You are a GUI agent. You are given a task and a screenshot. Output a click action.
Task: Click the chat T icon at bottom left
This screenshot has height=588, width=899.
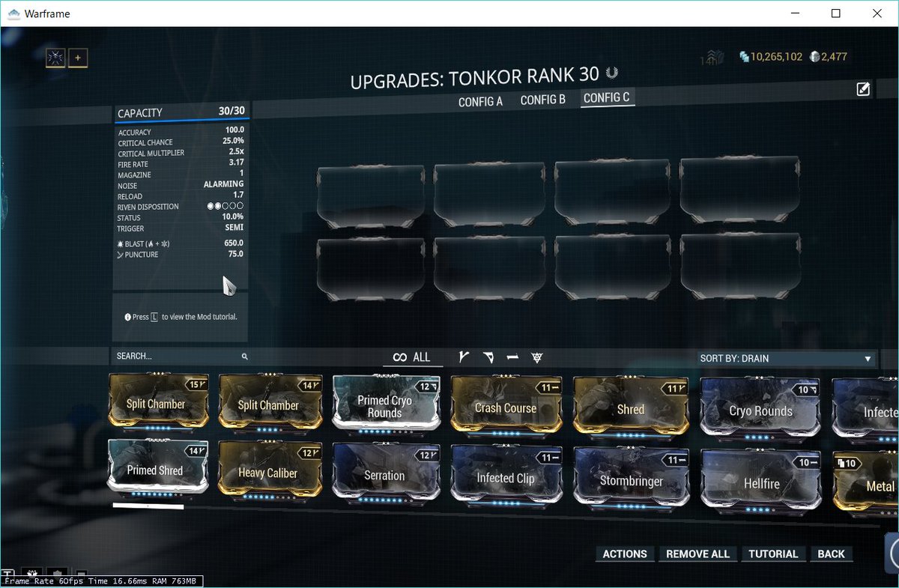tap(8, 572)
